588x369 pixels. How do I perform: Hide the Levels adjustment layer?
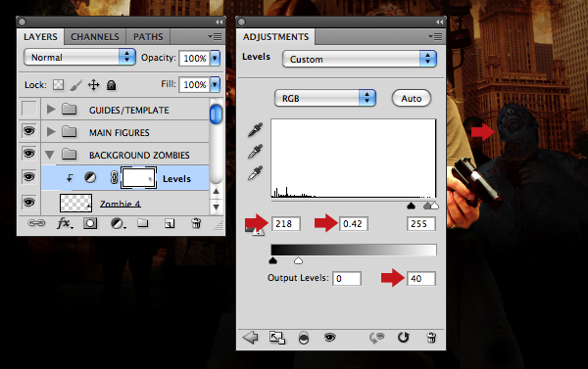point(29,176)
